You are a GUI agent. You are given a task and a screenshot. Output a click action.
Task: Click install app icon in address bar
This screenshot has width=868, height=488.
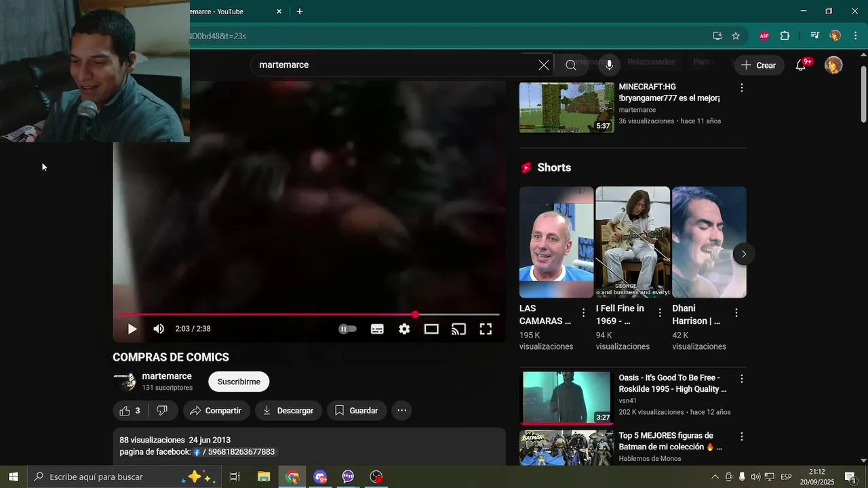(x=717, y=36)
